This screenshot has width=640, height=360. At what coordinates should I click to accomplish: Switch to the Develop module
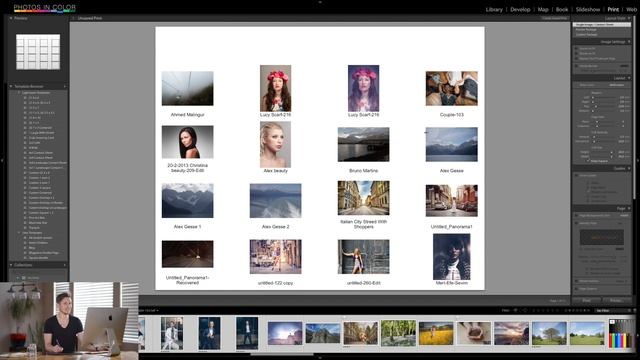click(520, 9)
